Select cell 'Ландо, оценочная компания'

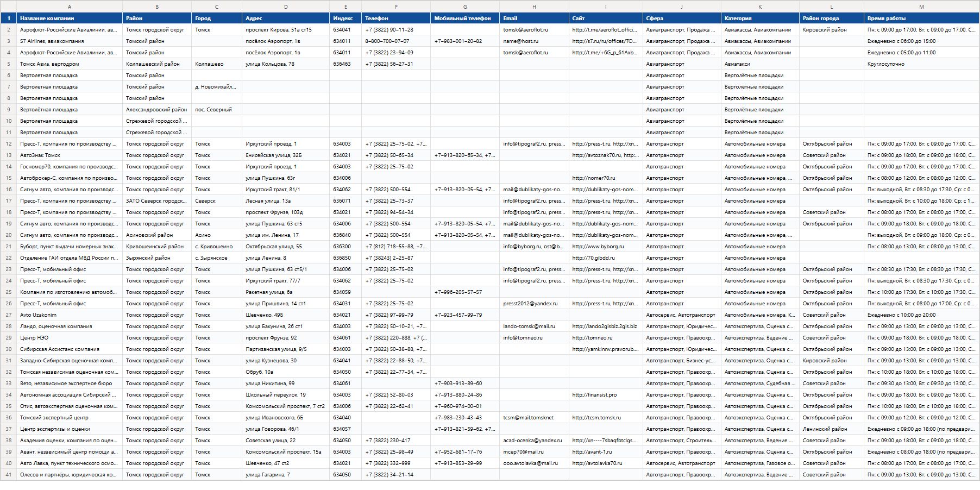[x=70, y=326]
